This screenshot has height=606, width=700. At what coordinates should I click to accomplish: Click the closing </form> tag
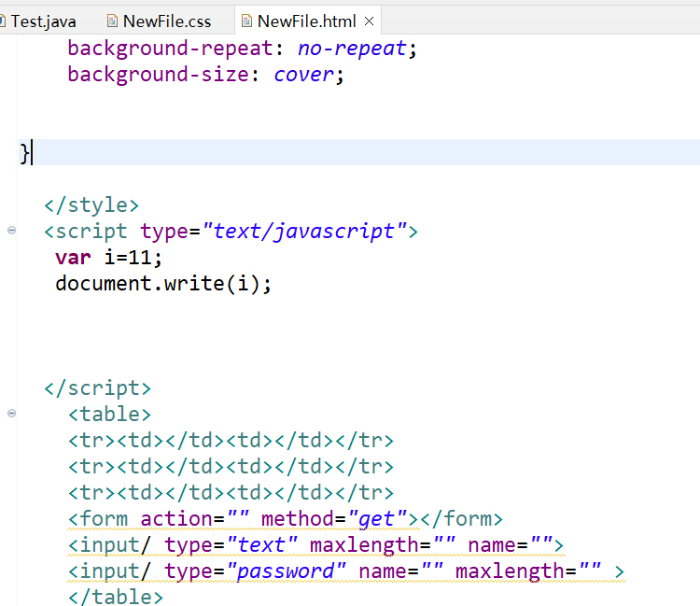pos(462,518)
